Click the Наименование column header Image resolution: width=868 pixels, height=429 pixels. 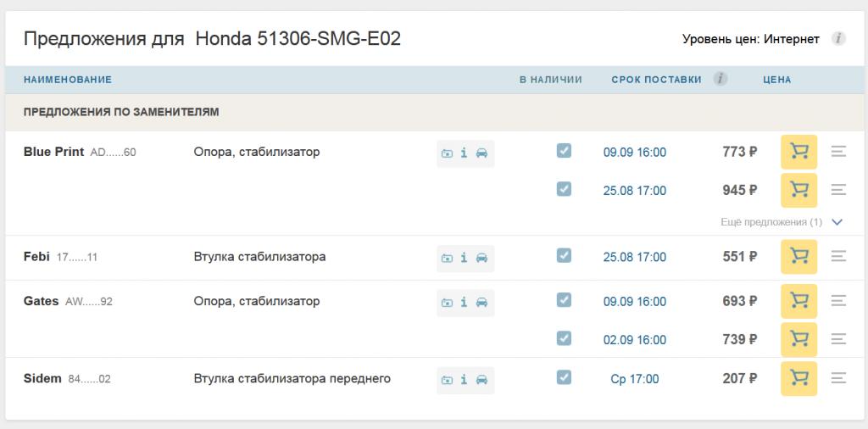click(x=68, y=80)
